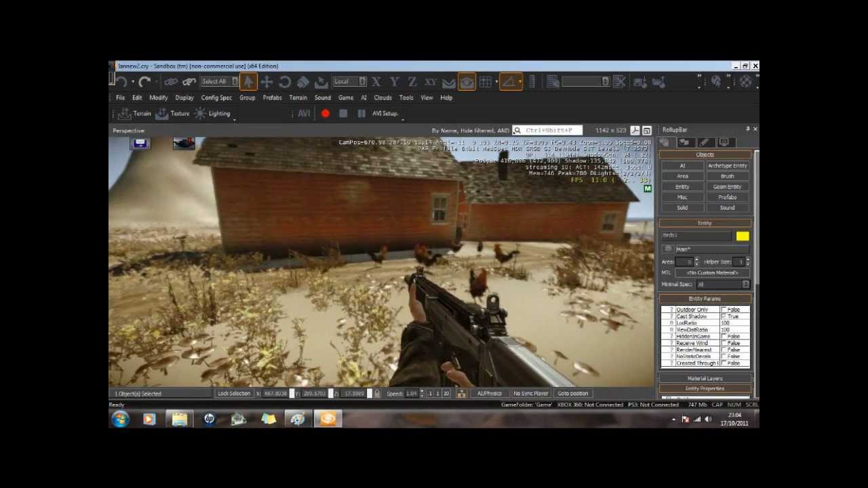Expand the snap to grid options arrow
The width and height of the screenshot is (868, 488).
point(496,82)
